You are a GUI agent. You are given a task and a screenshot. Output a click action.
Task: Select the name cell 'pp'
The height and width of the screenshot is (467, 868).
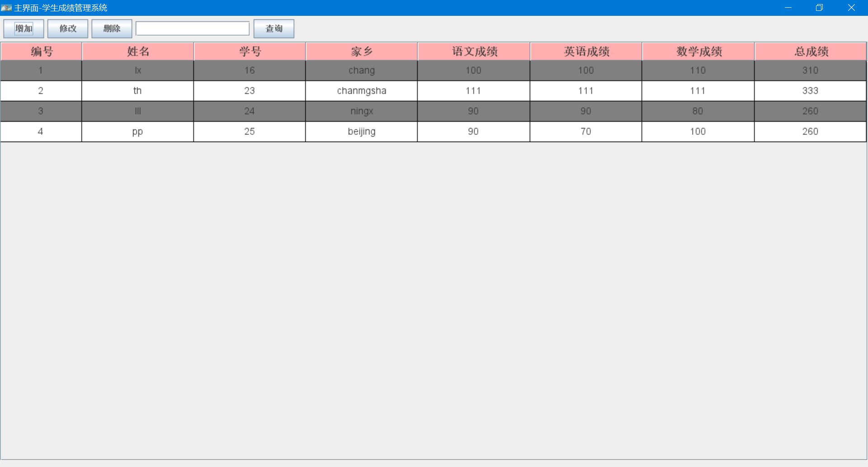pyautogui.click(x=138, y=132)
